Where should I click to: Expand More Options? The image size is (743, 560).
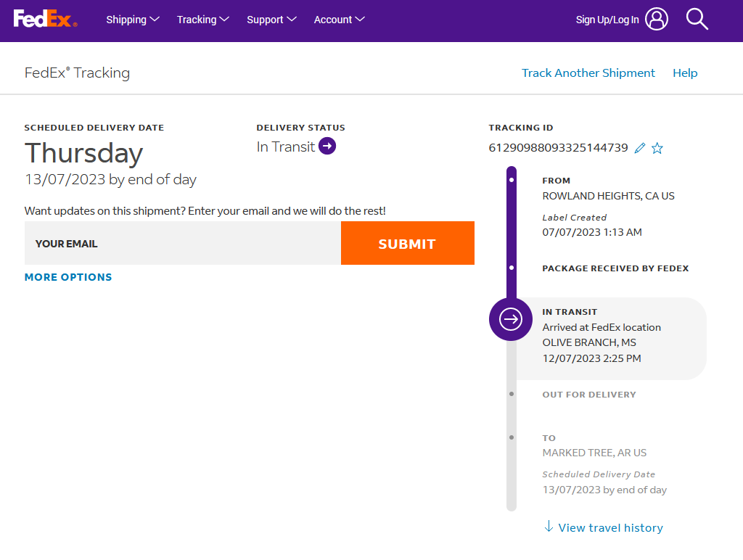coord(68,277)
